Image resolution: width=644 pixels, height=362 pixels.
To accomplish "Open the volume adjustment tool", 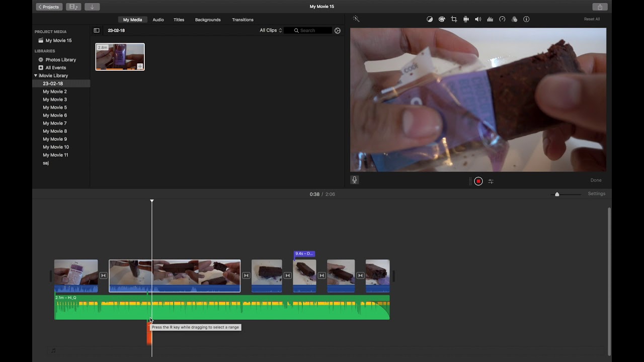I will click(x=478, y=19).
